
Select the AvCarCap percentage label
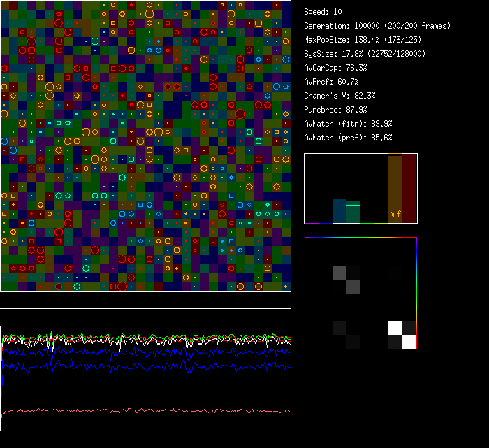336,68
